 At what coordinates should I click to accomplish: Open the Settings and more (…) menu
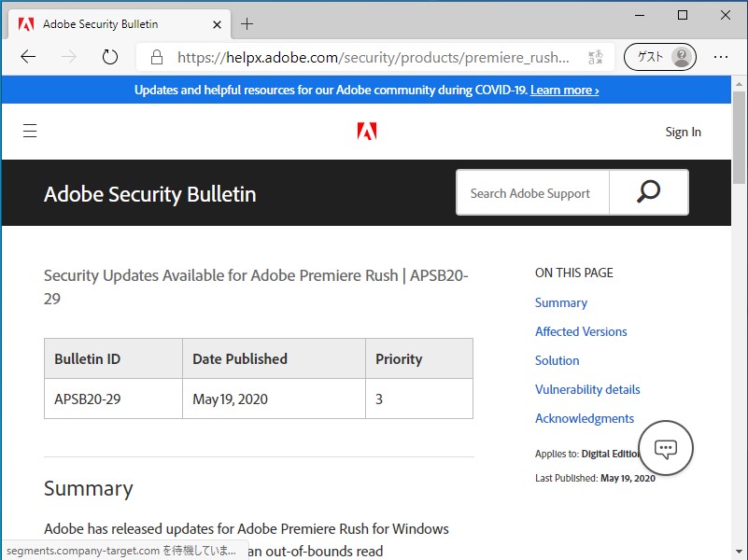click(x=721, y=57)
